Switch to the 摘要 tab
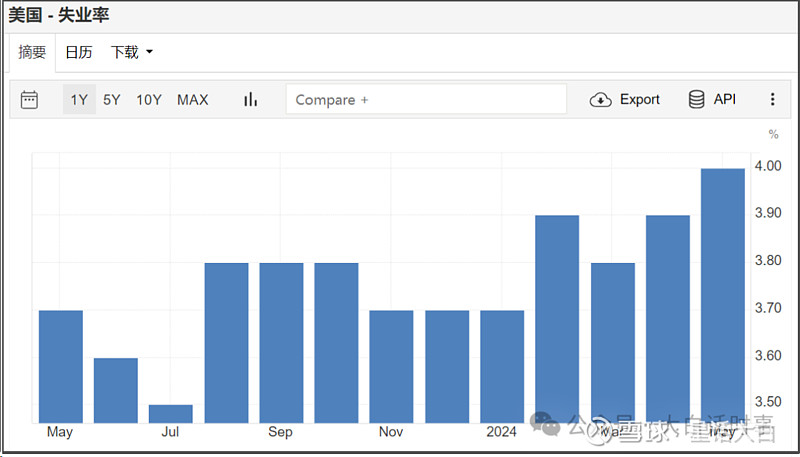The width and height of the screenshot is (800, 457). tap(33, 52)
